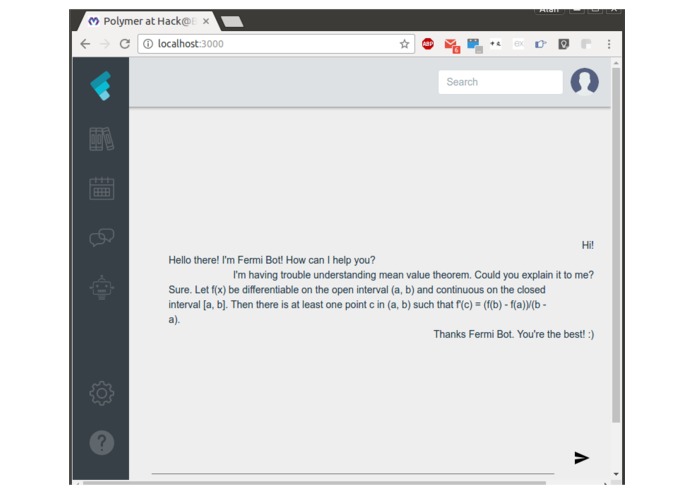The height and width of the screenshot is (494, 695).
Task: Click the browser forward arrow
Action: (x=105, y=44)
